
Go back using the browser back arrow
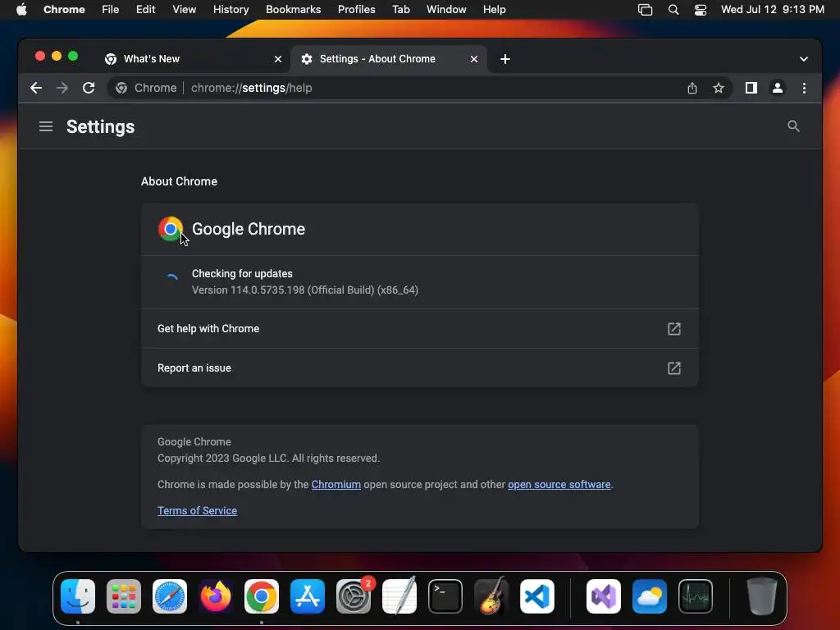tap(36, 88)
